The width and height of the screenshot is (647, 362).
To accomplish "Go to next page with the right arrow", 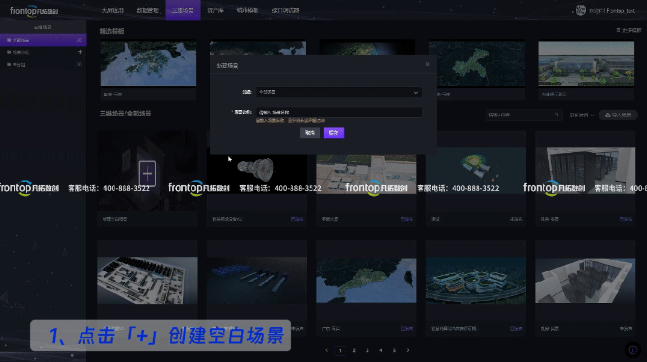I will click(408, 350).
